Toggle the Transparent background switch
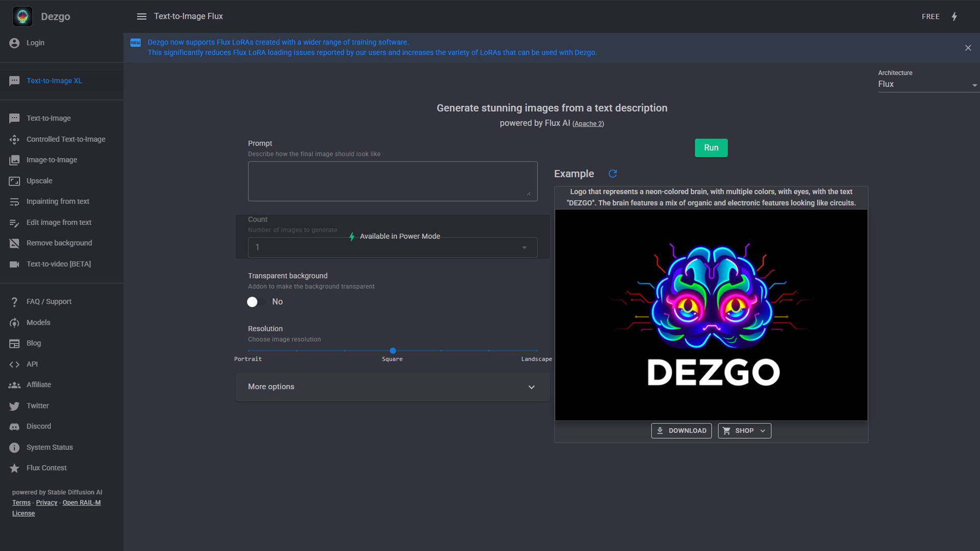 point(257,302)
